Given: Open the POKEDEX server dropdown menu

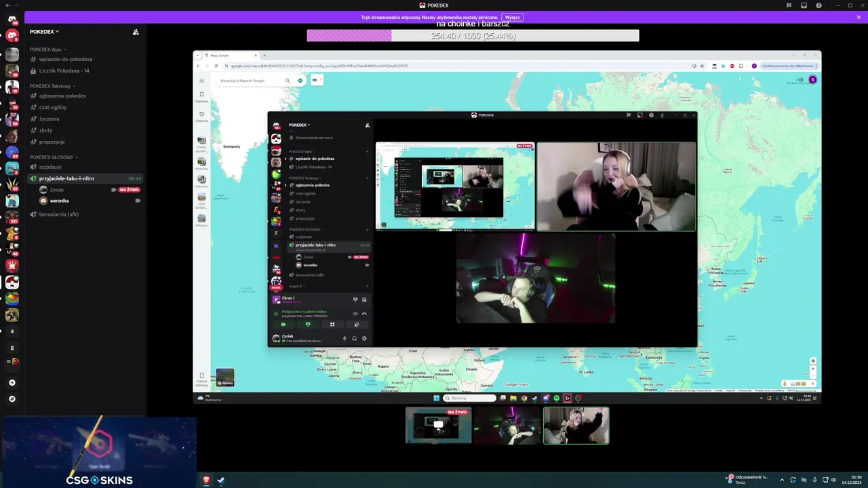Looking at the screenshot, I should coord(44,31).
